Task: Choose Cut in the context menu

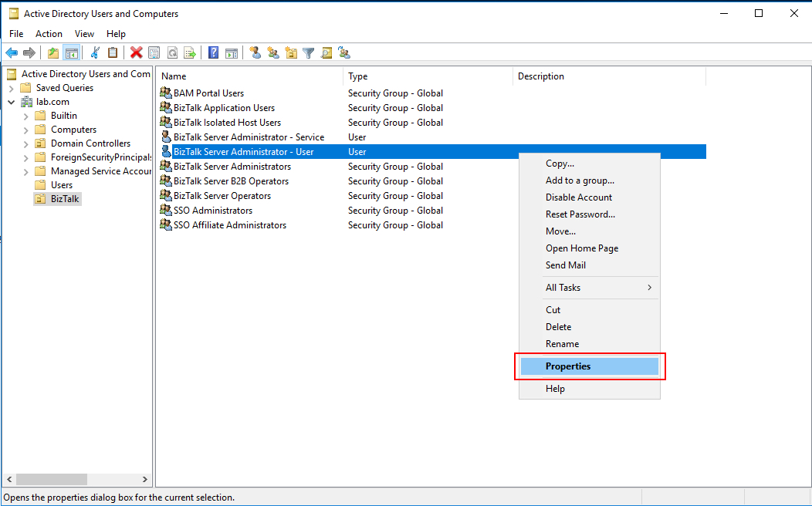Action: [x=590, y=310]
